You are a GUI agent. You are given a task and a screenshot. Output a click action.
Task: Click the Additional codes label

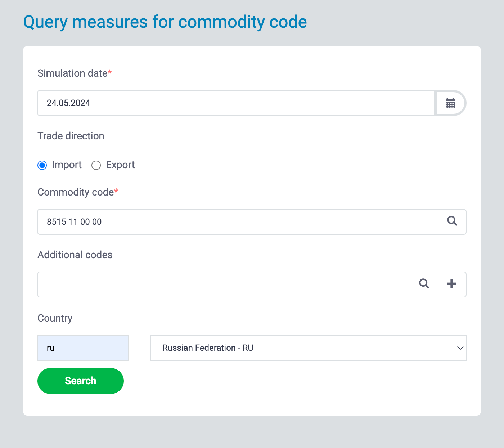tap(75, 255)
